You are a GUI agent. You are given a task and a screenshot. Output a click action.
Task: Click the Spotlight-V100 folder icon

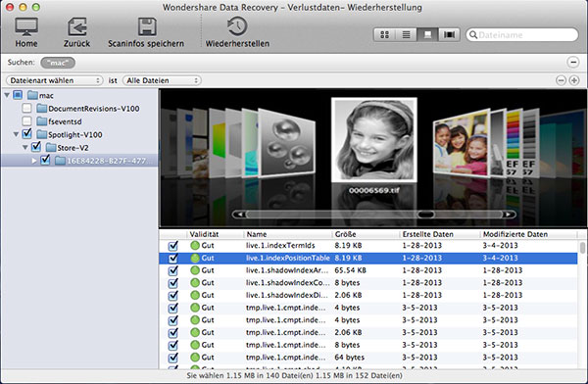pos(41,134)
